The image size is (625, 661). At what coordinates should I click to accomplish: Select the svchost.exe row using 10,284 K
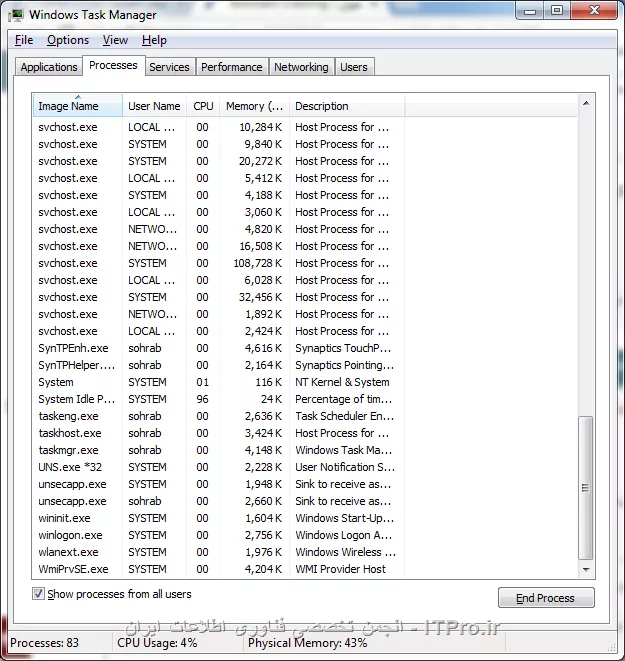pyautogui.click(x=218, y=127)
